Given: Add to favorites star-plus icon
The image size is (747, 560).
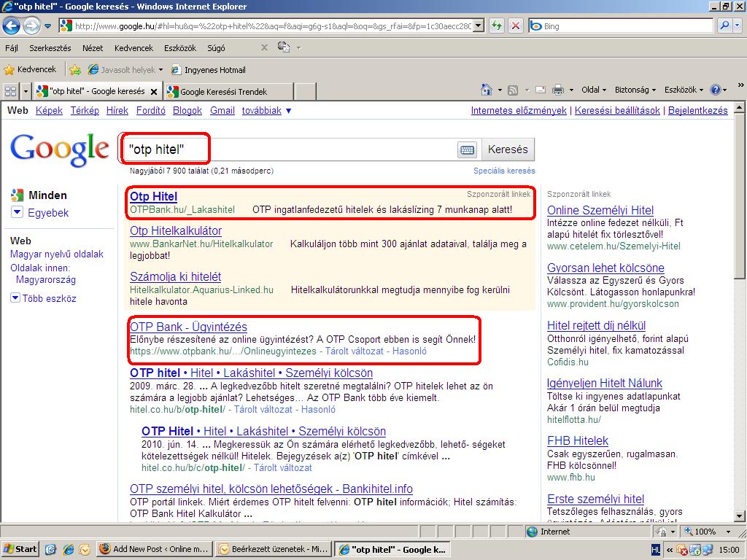Looking at the screenshot, I should click(x=74, y=70).
